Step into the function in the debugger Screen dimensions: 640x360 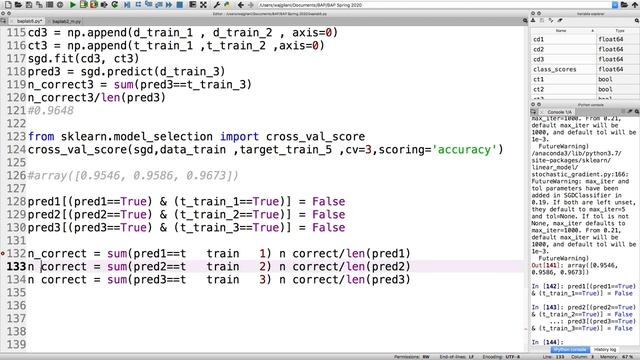149,5
